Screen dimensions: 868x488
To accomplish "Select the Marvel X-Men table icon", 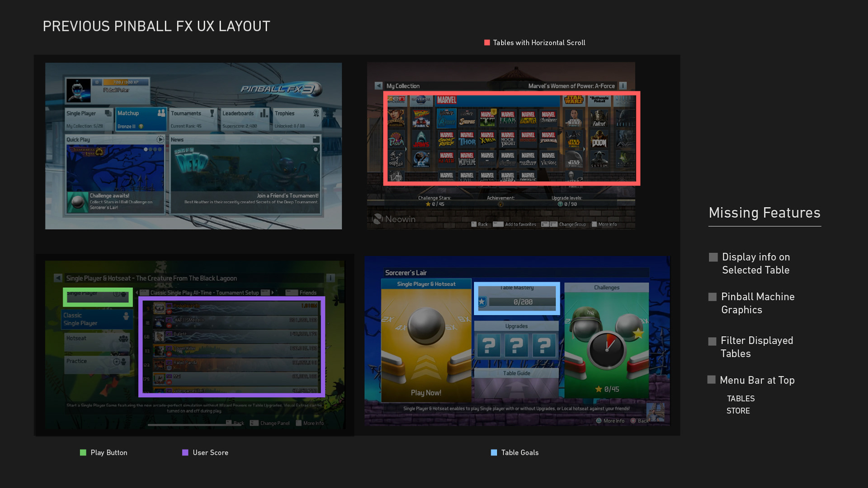I will pos(487,139).
